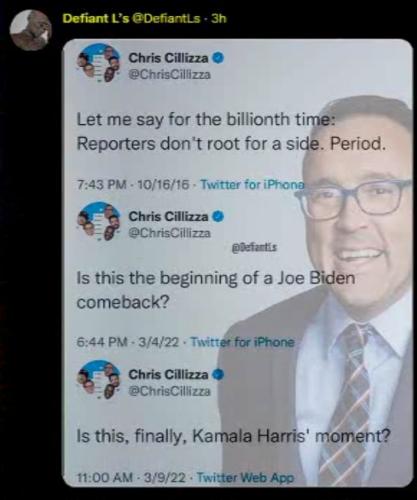Click first @ChrisCillizza handle text

[x=170, y=75]
